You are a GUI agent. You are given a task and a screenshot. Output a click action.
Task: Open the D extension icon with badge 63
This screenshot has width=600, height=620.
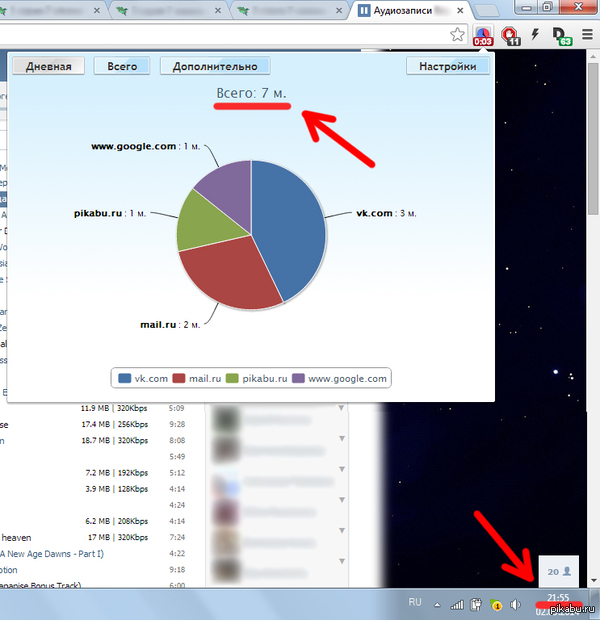click(562, 36)
